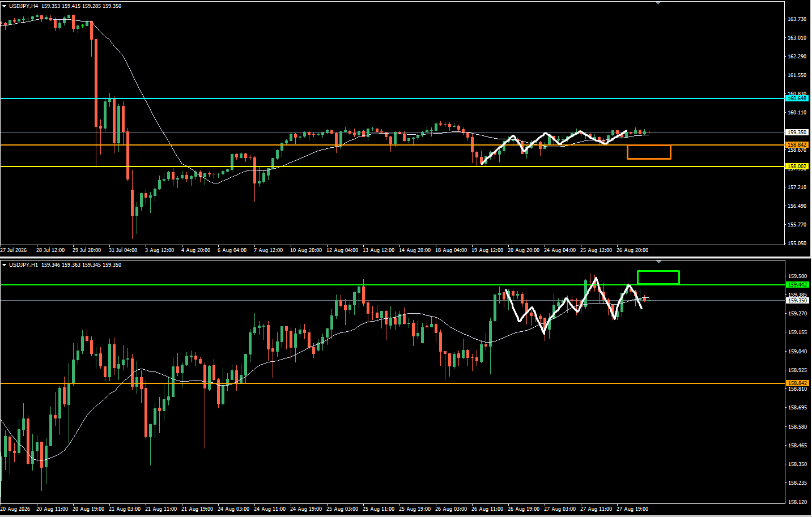The width and height of the screenshot is (812, 517).
Task: Click the orange 158.842 label on H4 chart
Action: (797, 145)
